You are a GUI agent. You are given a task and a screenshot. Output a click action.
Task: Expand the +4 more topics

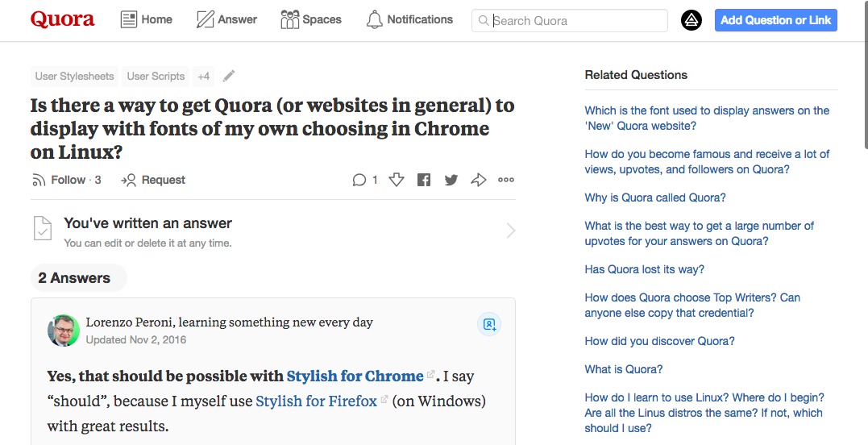(204, 77)
